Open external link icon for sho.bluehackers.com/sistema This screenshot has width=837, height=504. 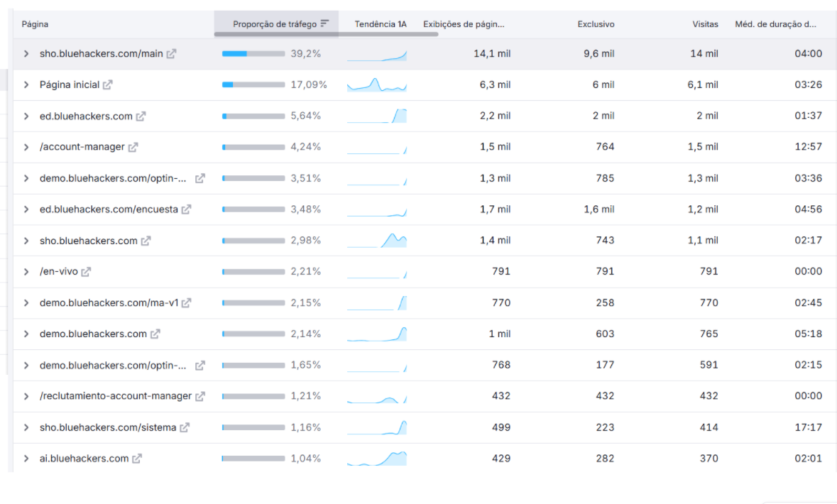185,427
